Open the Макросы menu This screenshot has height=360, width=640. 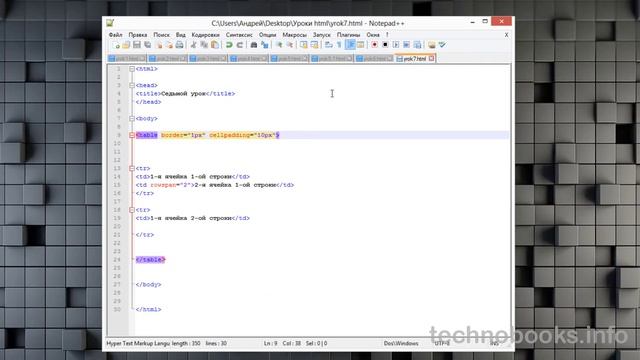294,35
